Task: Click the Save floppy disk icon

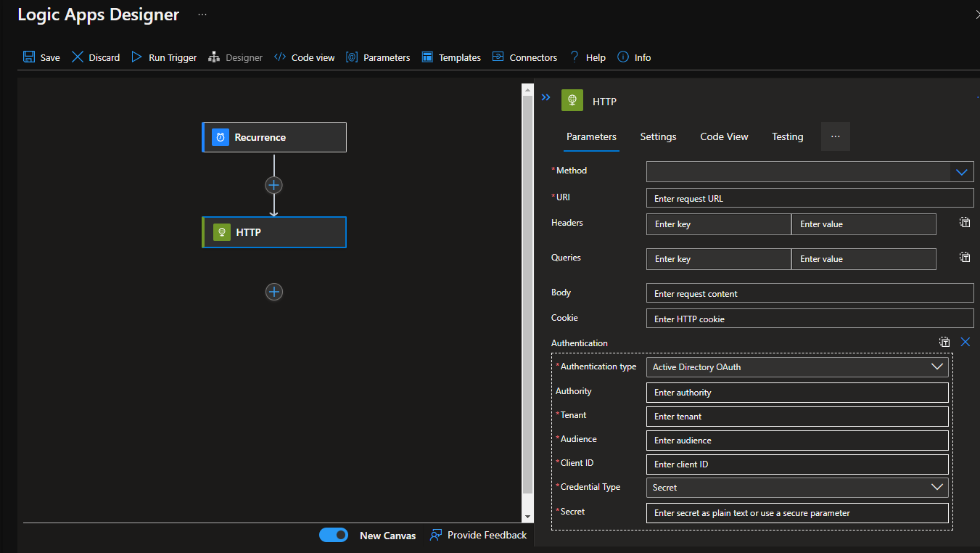Action: 29,57
